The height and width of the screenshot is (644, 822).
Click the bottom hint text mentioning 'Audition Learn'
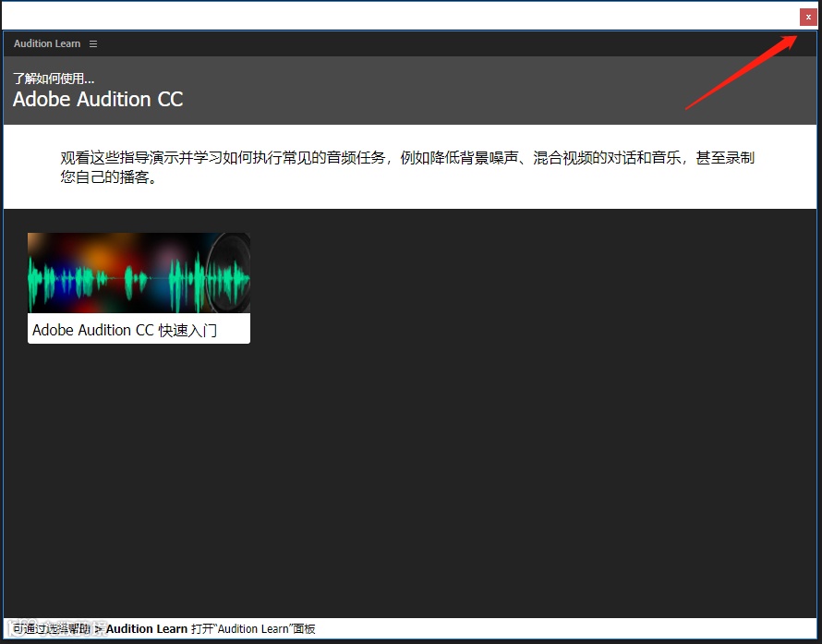[164, 628]
